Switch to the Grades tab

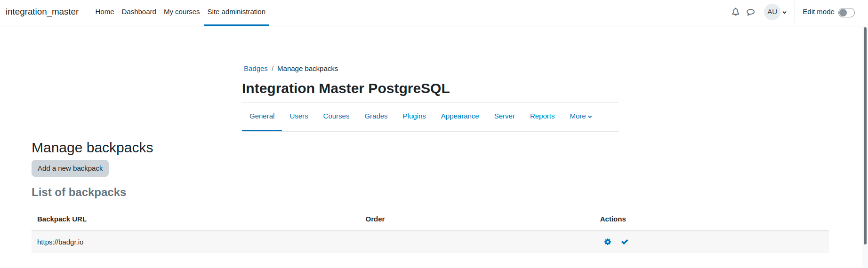(376, 116)
